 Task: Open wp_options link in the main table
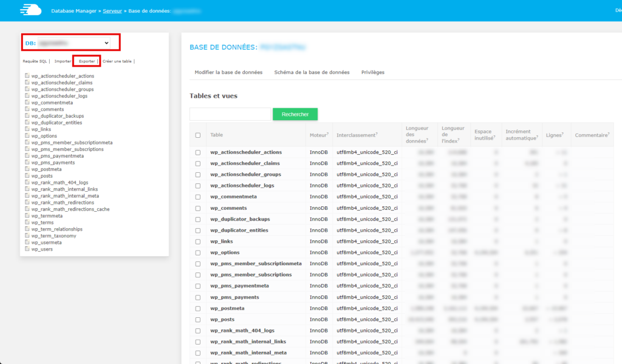click(225, 252)
